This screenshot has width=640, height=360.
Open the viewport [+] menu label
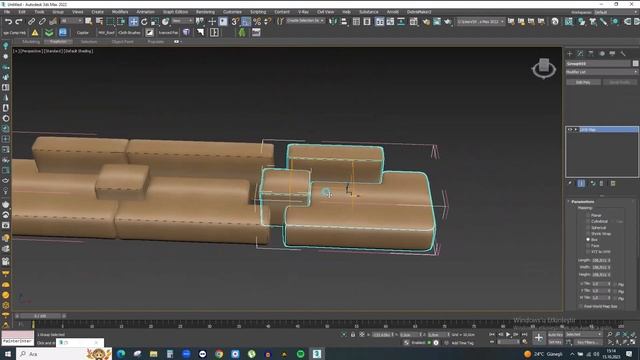(x=16, y=51)
